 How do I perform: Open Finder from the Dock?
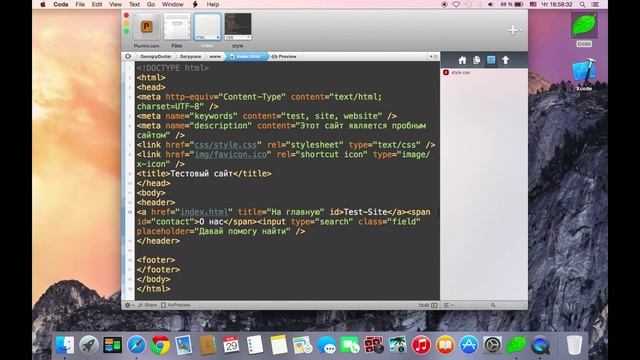[65, 345]
